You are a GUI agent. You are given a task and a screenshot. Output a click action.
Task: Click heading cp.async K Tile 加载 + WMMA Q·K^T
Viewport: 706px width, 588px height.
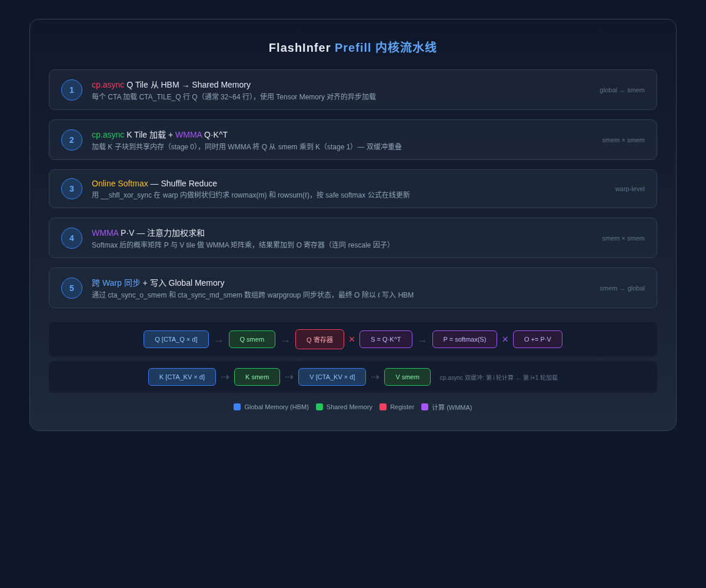pyautogui.click(x=159, y=135)
